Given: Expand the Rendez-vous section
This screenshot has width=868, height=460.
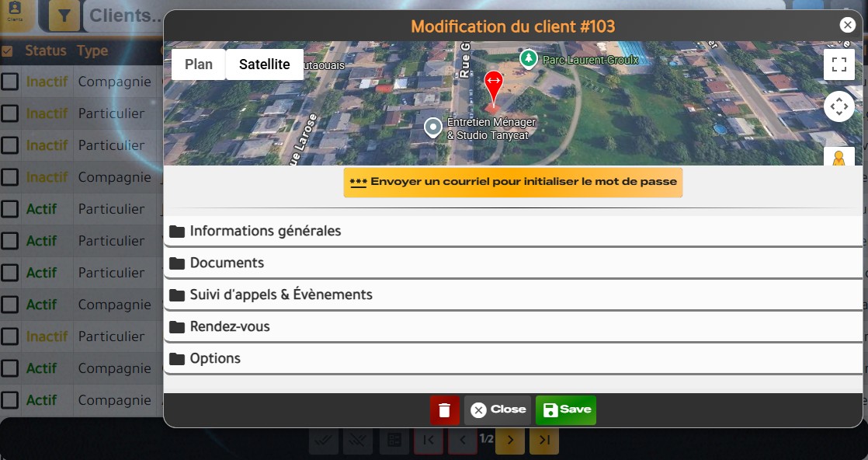Looking at the screenshot, I should click(x=230, y=326).
